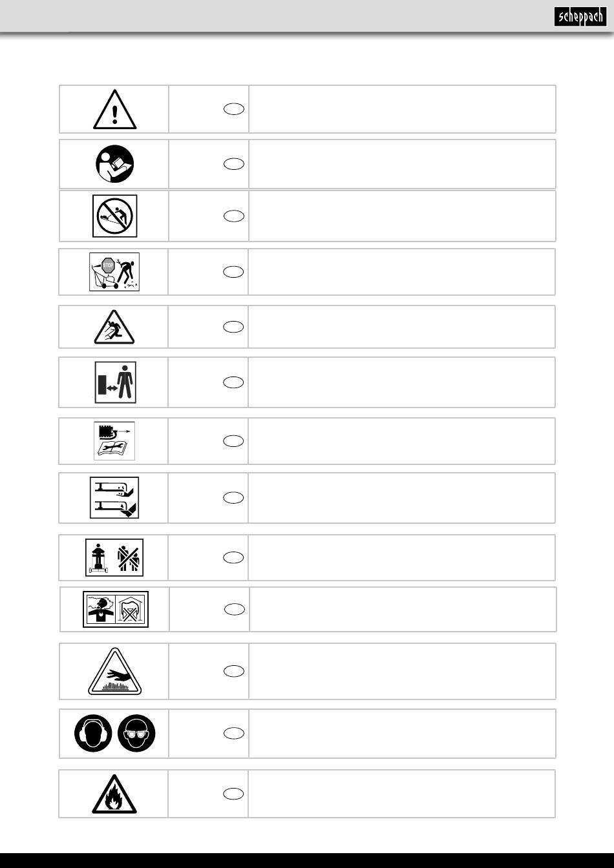
Task: Click the empty description cell beside the hot surface symbol
Action: (402, 671)
